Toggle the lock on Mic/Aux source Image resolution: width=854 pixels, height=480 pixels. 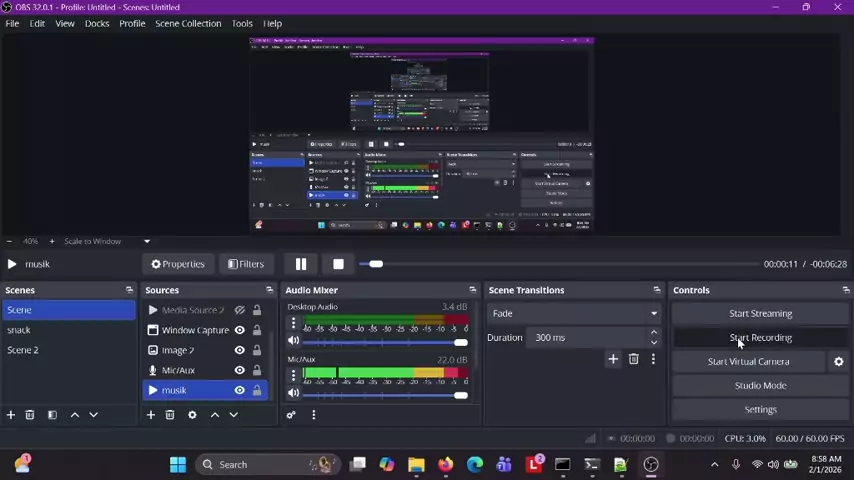[x=257, y=370]
